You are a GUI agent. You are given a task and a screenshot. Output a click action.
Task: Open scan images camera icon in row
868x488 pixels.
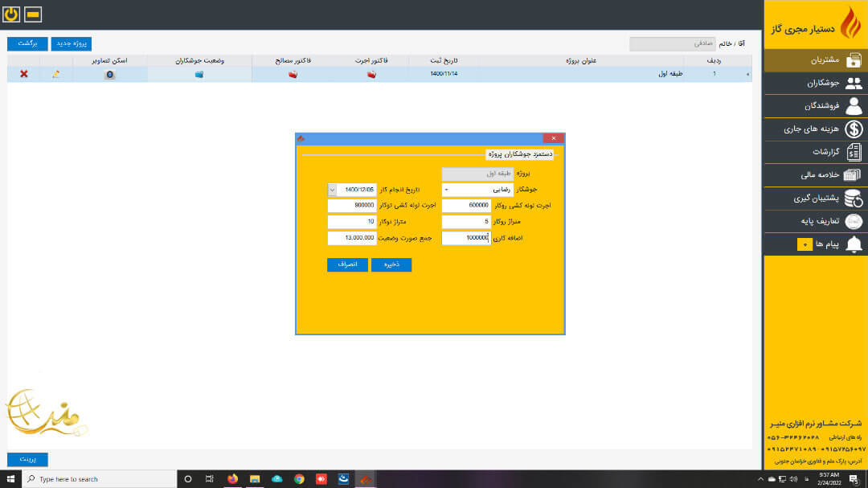point(109,74)
